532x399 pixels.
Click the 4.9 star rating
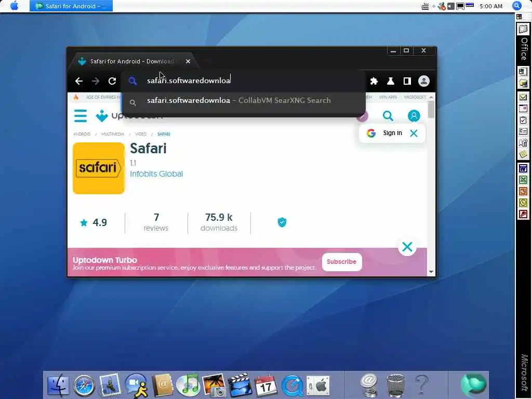94,222
